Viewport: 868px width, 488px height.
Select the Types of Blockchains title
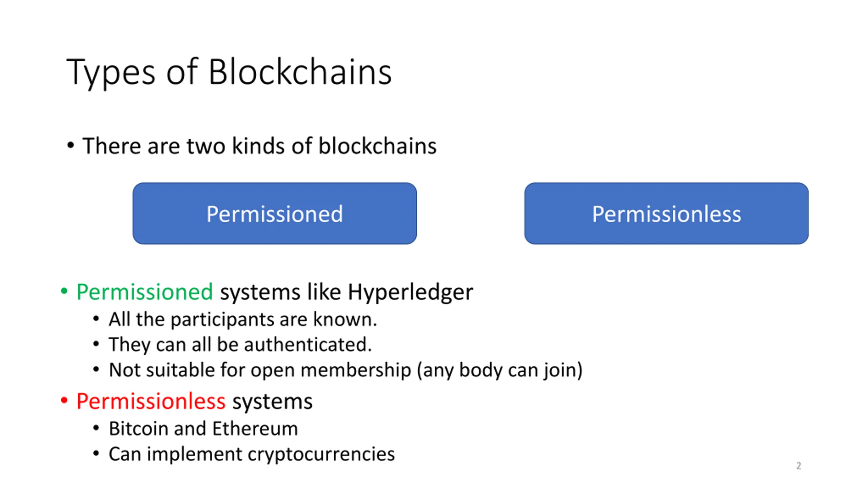point(229,72)
